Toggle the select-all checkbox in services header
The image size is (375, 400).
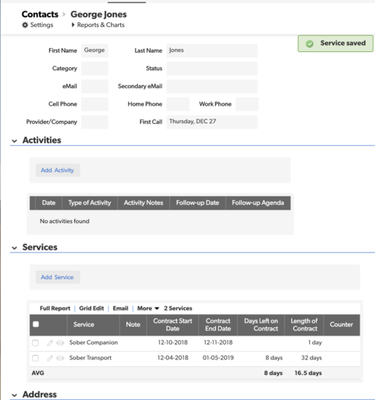click(x=36, y=324)
